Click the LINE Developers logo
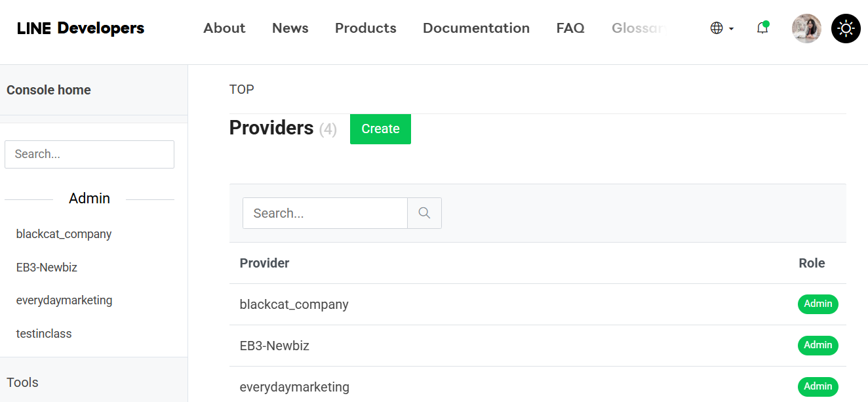The image size is (868, 402). 81,28
